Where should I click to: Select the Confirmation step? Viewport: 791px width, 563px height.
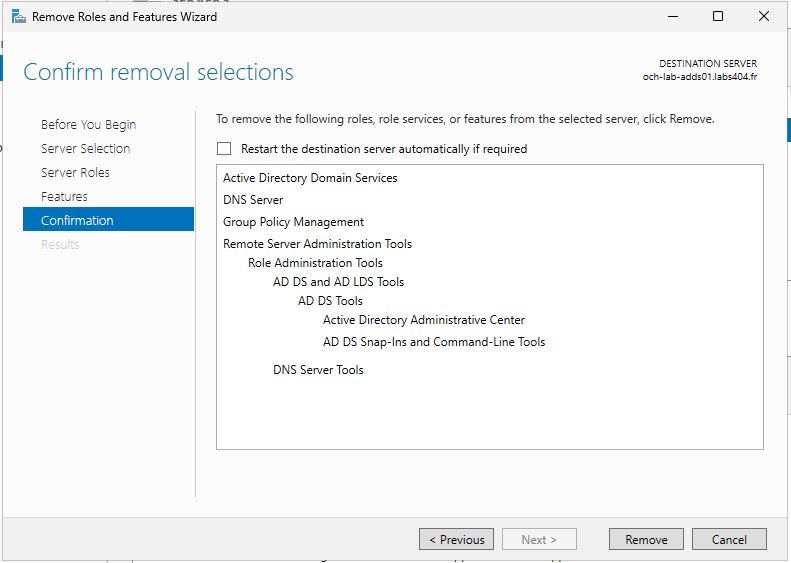point(108,219)
